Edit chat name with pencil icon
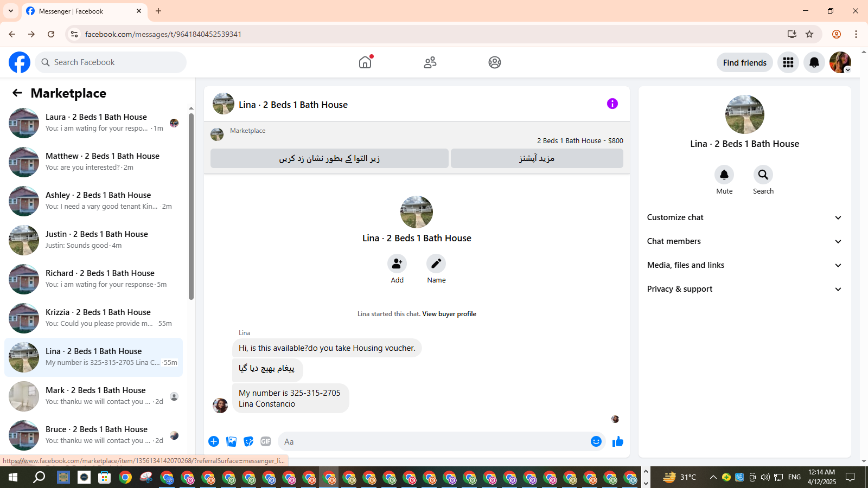This screenshot has width=868, height=488. pyautogui.click(x=436, y=264)
